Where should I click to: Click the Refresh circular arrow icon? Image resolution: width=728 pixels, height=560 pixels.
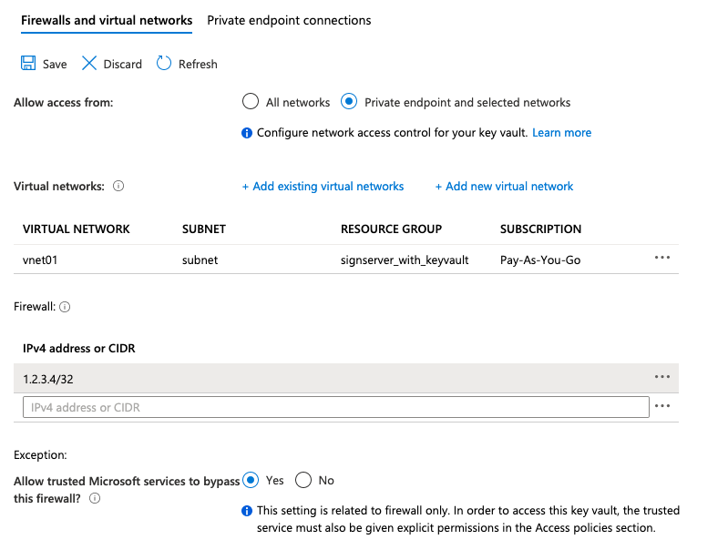tap(164, 64)
